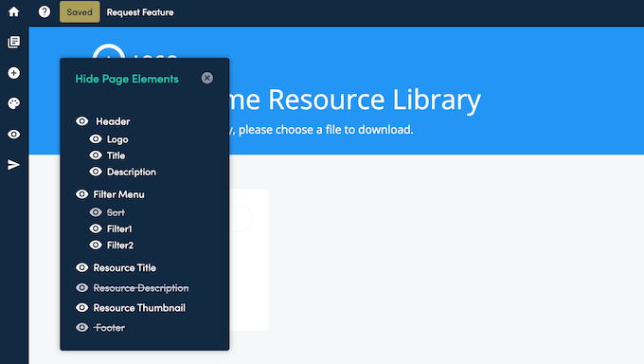Toggle visibility of Logo

click(x=96, y=139)
